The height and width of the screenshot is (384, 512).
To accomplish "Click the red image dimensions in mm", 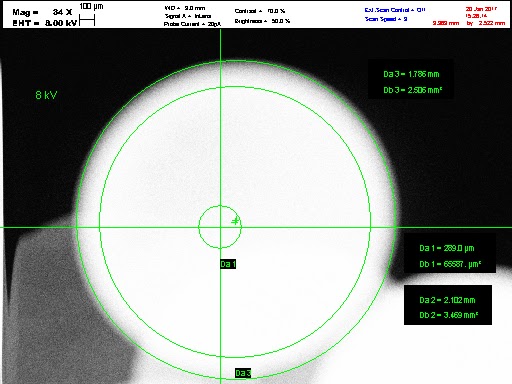I will tap(469, 23).
